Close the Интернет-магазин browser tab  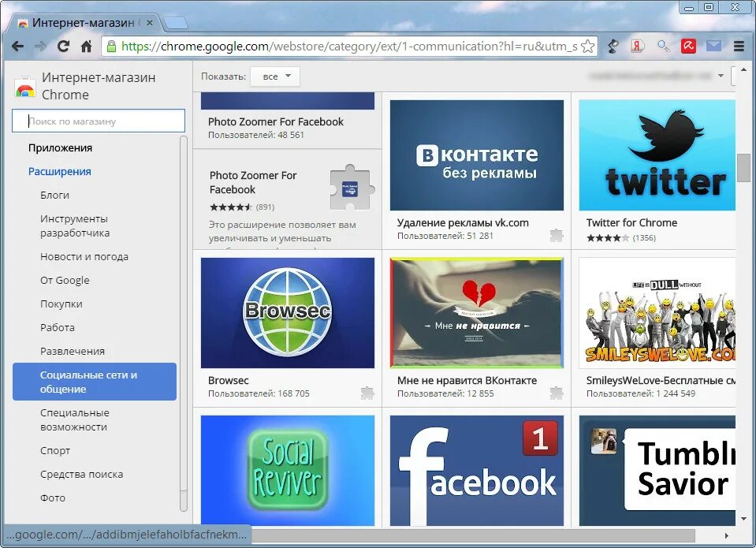click(150, 23)
